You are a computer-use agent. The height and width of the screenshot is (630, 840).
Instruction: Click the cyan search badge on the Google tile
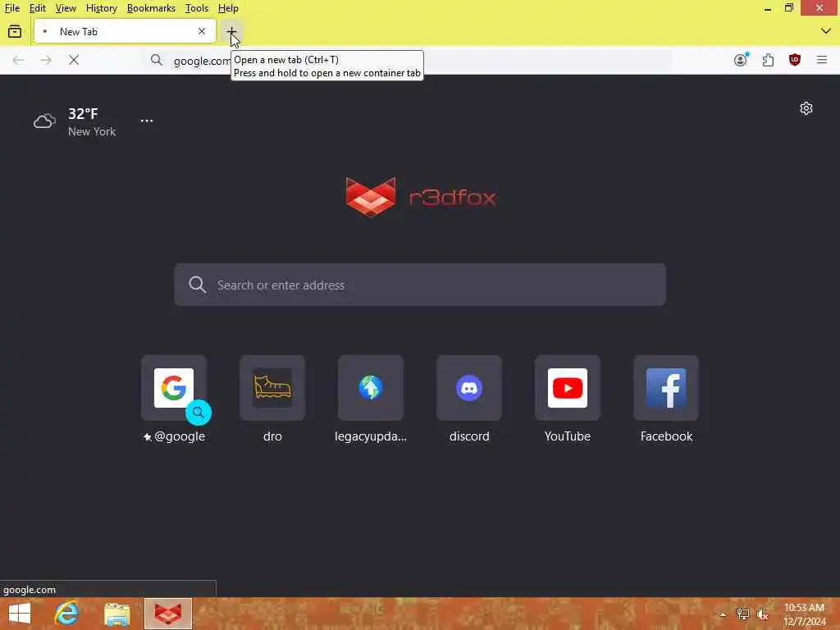(x=199, y=413)
